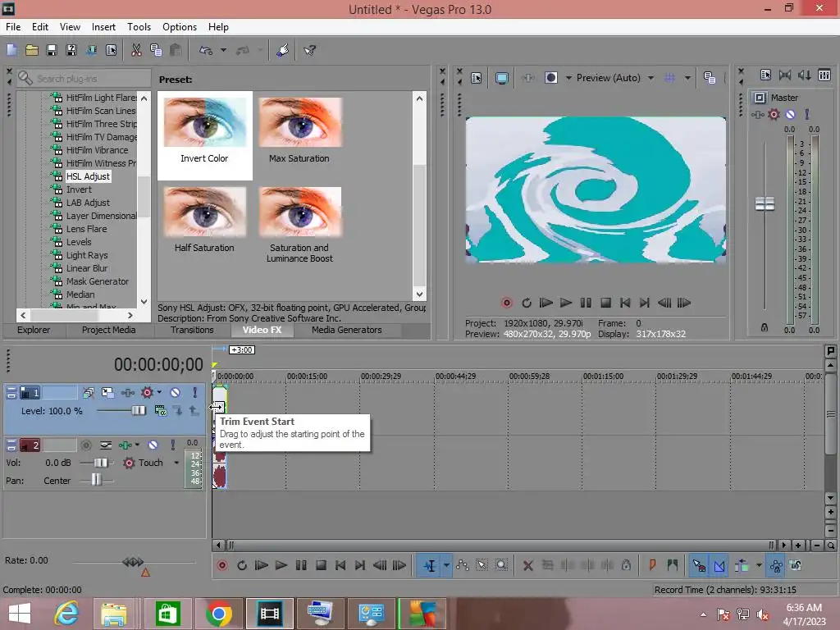This screenshot has height=630, width=840.
Task: Click the Open folder icon in toolbar
Action: click(x=32, y=50)
